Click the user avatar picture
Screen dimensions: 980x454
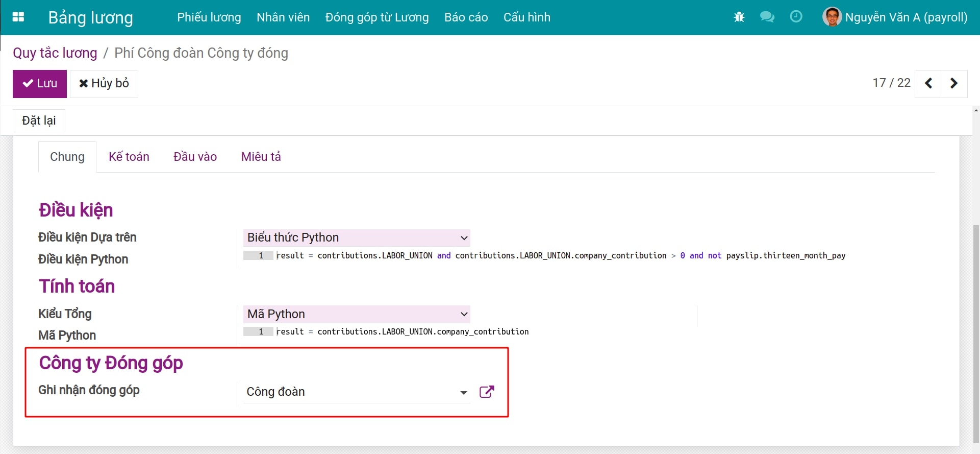(x=832, y=17)
